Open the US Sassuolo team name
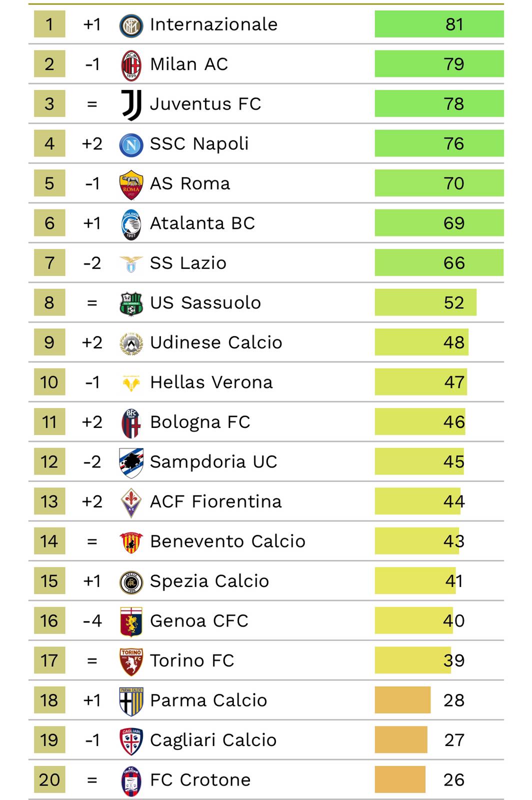This screenshot has width=532, height=800. coord(205,303)
